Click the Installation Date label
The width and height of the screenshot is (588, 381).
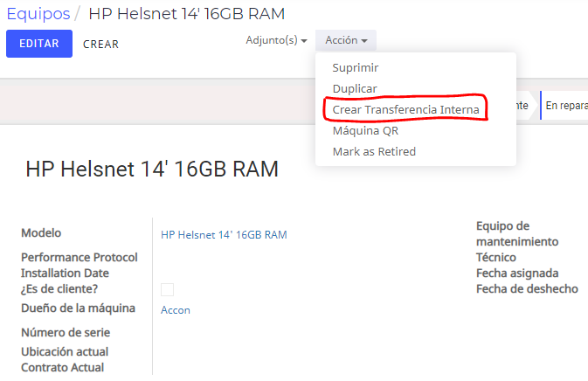pos(65,273)
